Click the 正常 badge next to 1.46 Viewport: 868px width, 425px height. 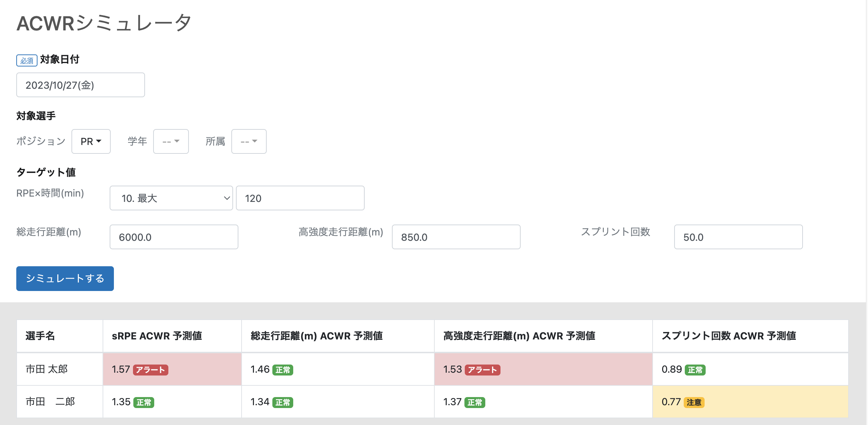(283, 370)
